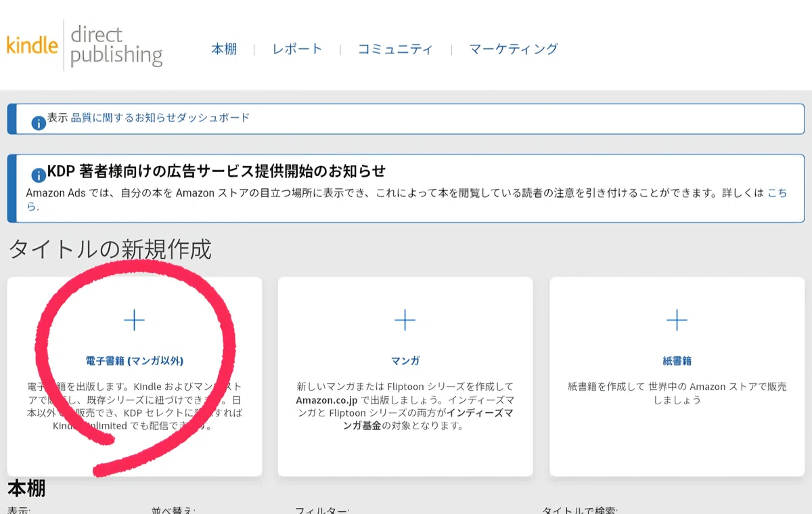This screenshot has width=812, height=514.
Task: Click the タイトルの新規作成 heading
Action: (x=110, y=249)
